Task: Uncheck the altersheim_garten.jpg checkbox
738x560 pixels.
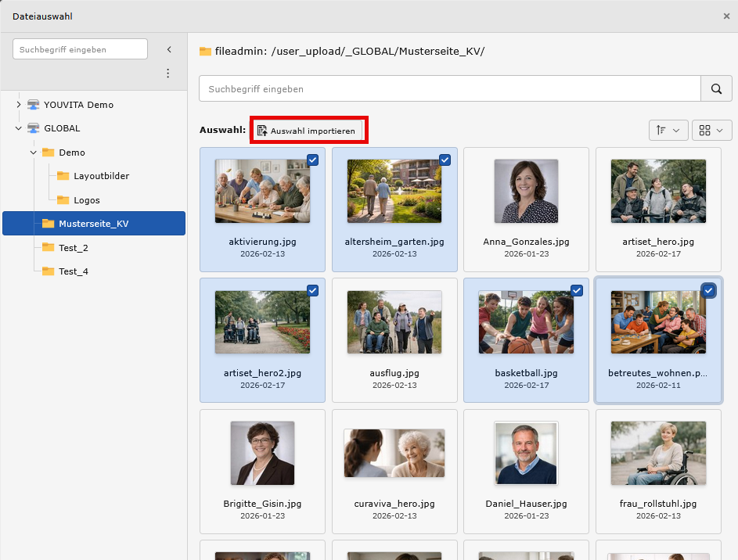Action: [x=445, y=160]
